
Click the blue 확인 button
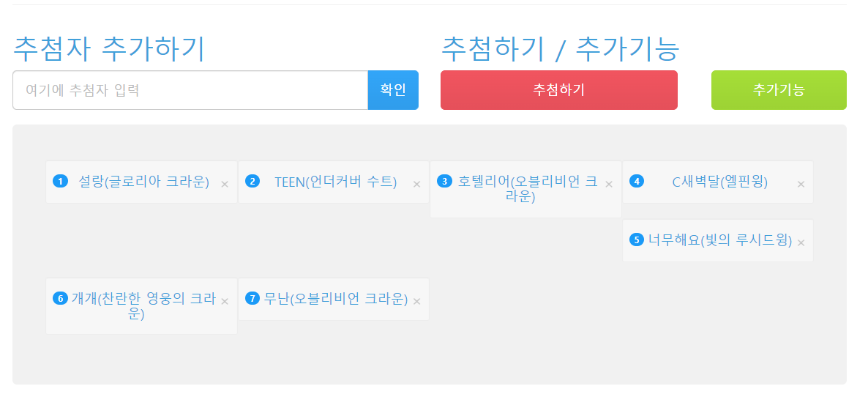tap(393, 90)
